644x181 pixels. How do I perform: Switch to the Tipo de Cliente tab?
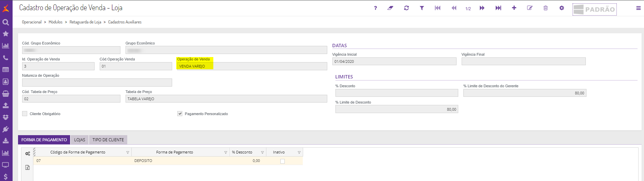pos(108,140)
